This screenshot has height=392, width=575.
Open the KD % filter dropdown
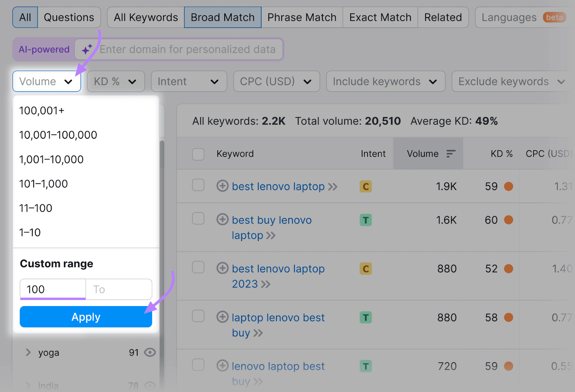tap(116, 81)
